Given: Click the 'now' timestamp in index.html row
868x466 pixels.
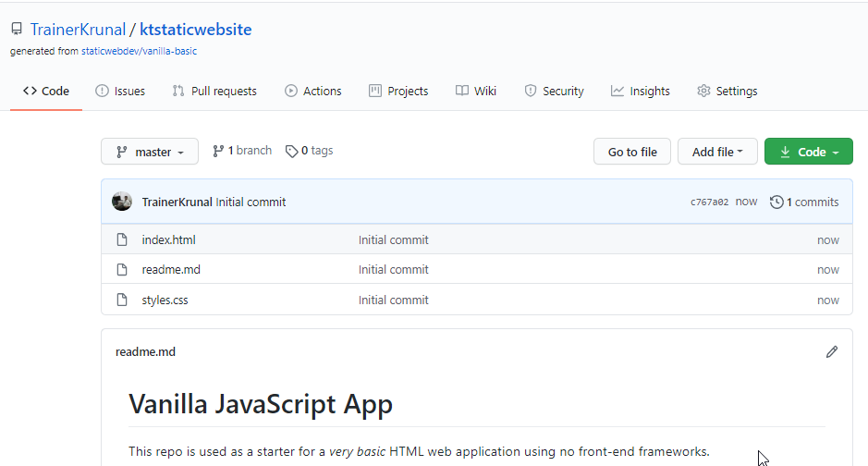Looking at the screenshot, I should (x=828, y=240).
